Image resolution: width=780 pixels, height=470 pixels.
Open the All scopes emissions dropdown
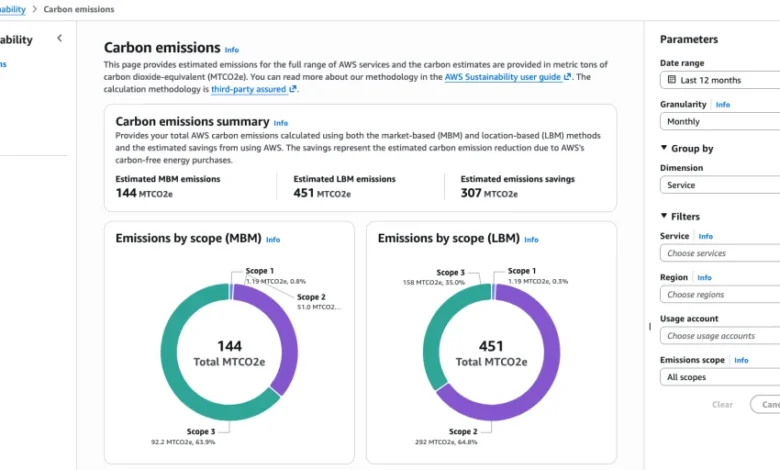coord(722,377)
